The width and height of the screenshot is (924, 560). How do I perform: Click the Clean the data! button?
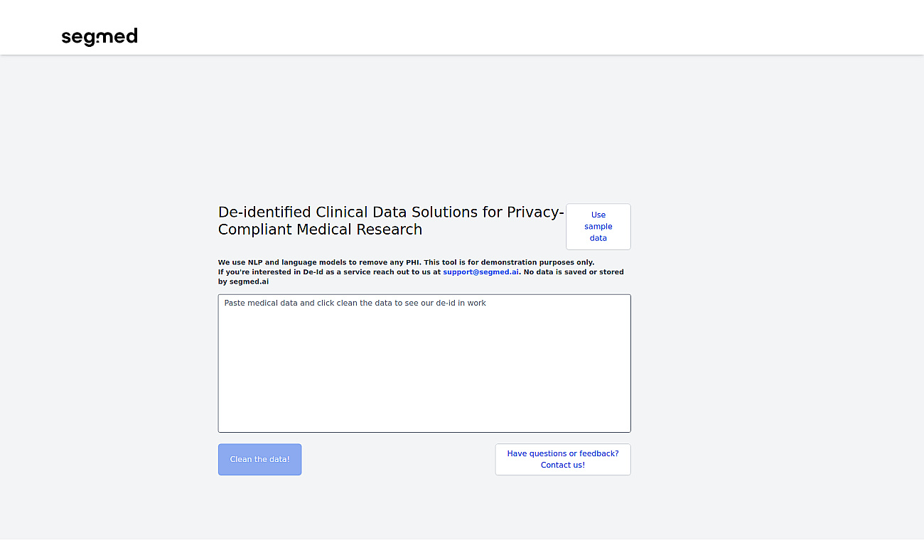[x=259, y=460]
